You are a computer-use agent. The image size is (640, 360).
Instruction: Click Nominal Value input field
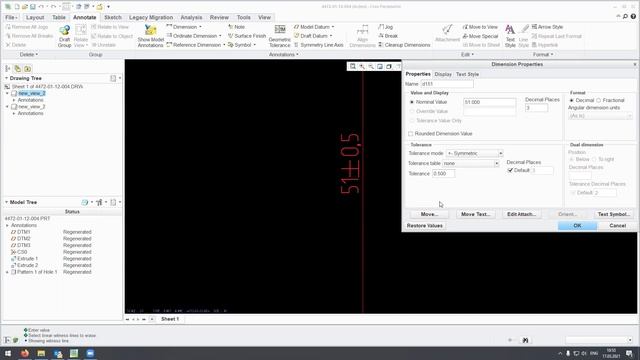489,102
